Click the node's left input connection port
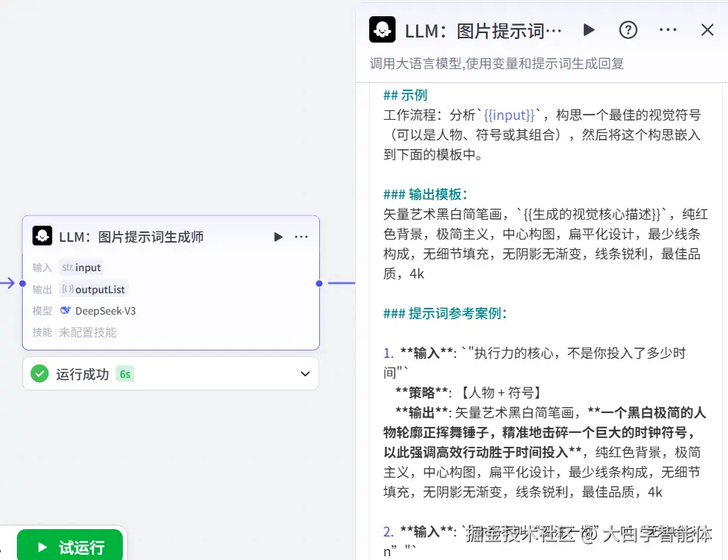 (x=22, y=284)
